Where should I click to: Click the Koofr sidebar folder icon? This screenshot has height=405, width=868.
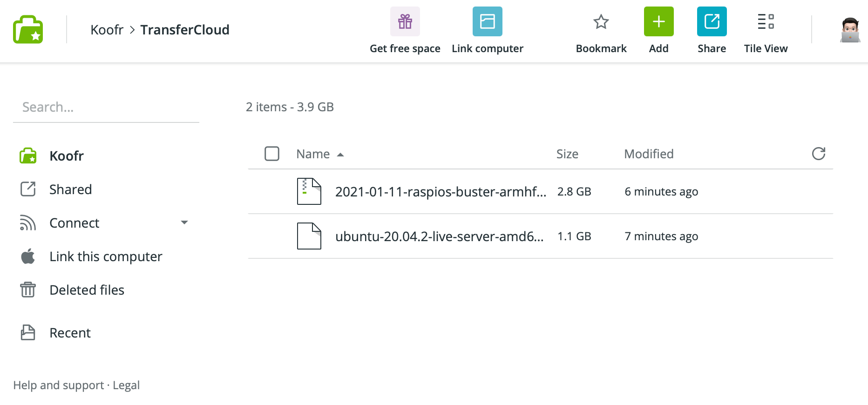[x=28, y=156]
